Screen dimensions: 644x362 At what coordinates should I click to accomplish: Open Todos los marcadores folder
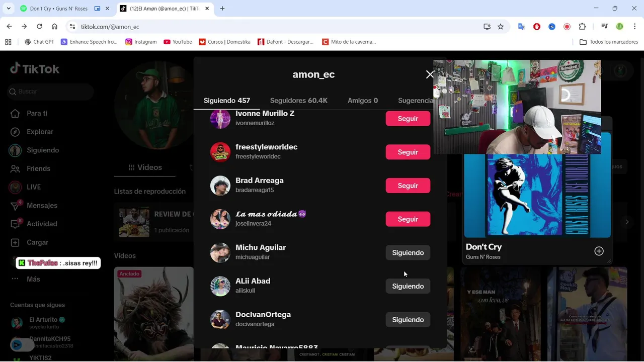tap(609, 42)
